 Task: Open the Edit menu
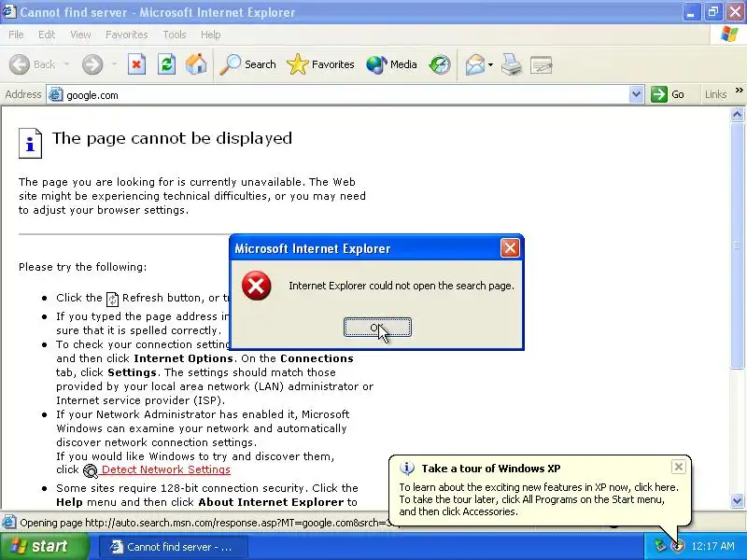pos(47,35)
